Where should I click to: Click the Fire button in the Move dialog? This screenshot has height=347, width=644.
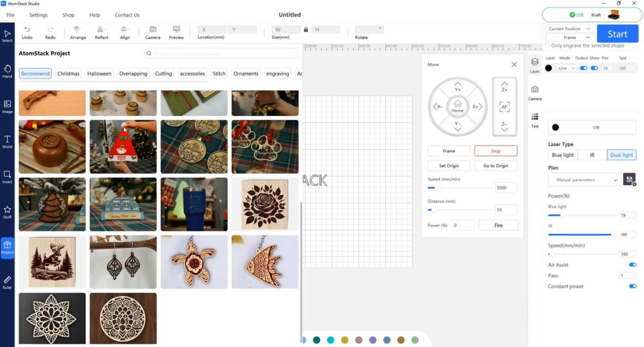point(498,225)
